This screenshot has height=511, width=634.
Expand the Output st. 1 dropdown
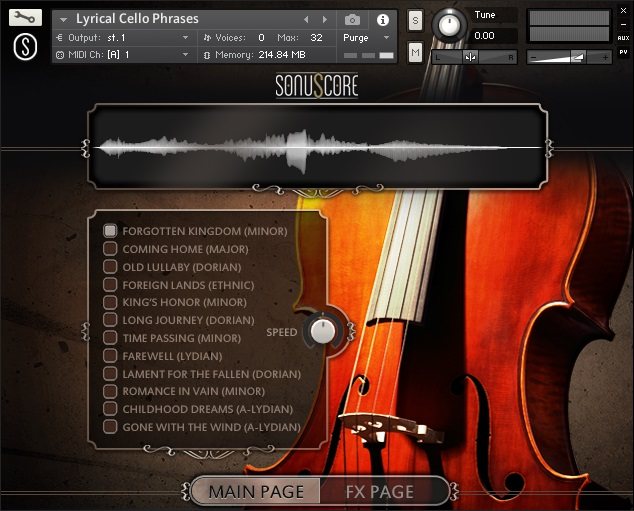coord(186,38)
